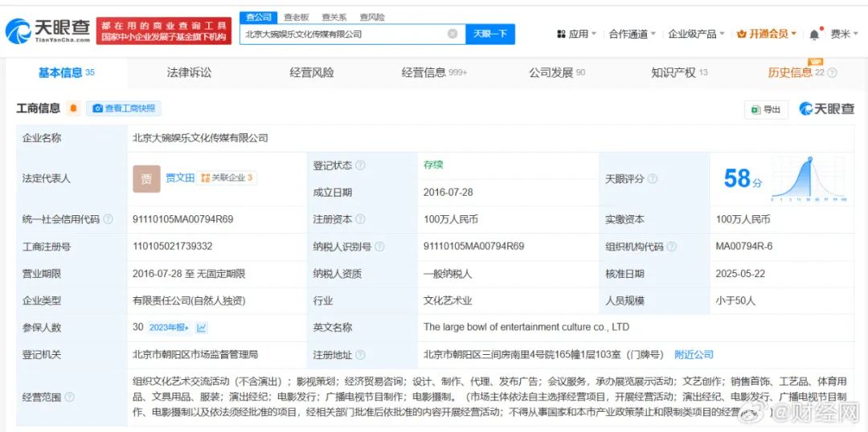Click the notification bell icon
The width and height of the screenshot is (868, 432).
[814, 35]
